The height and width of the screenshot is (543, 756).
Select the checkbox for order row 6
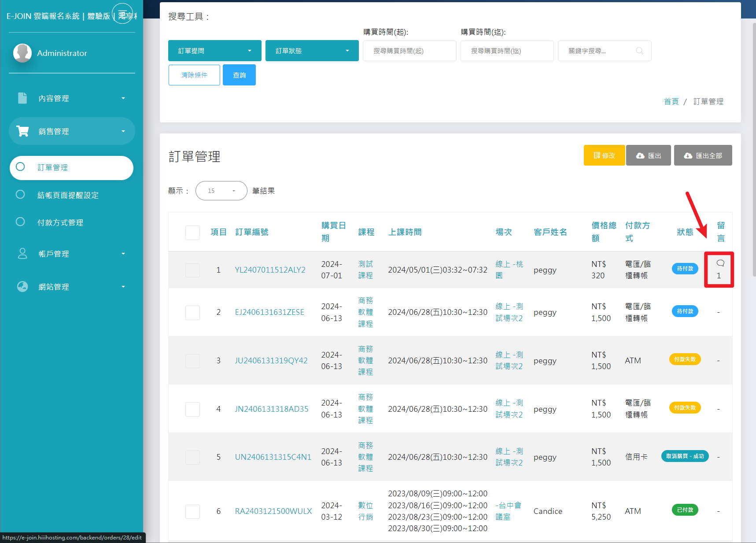192,511
